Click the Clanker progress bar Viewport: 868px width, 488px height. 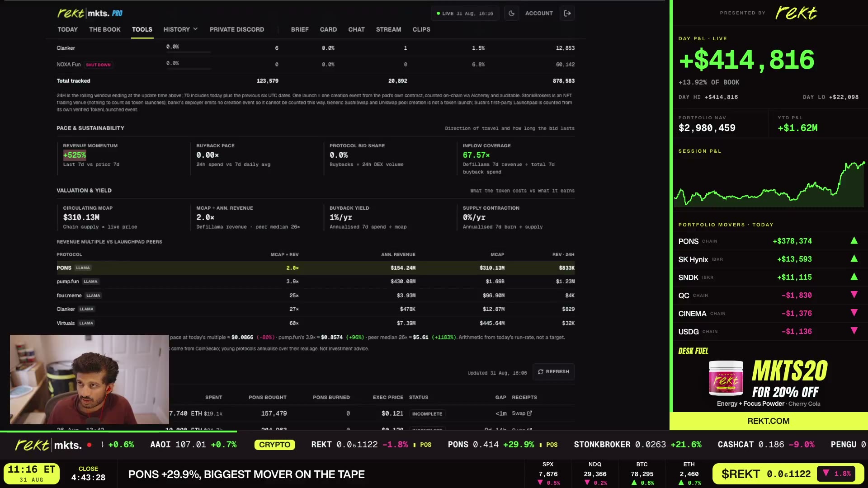pyautogui.click(x=189, y=52)
